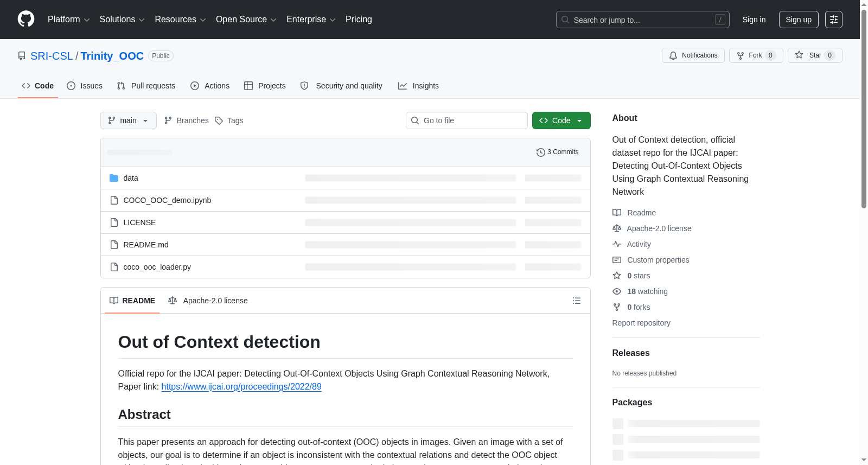The height and width of the screenshot is (465, 868).
Task: Click the scales icon beside Apache-2.0 license in About
Action: point(617,228)
